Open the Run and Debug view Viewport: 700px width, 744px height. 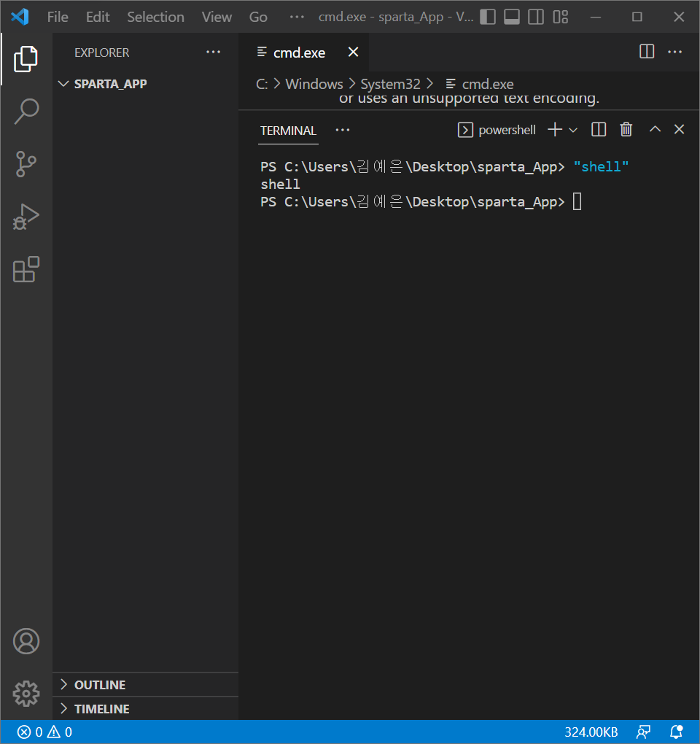pos(26,217)
